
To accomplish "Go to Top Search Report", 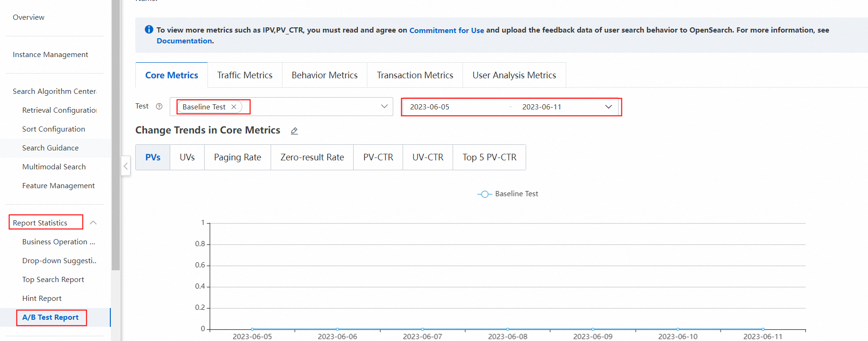I will click(x=53, y=280).
